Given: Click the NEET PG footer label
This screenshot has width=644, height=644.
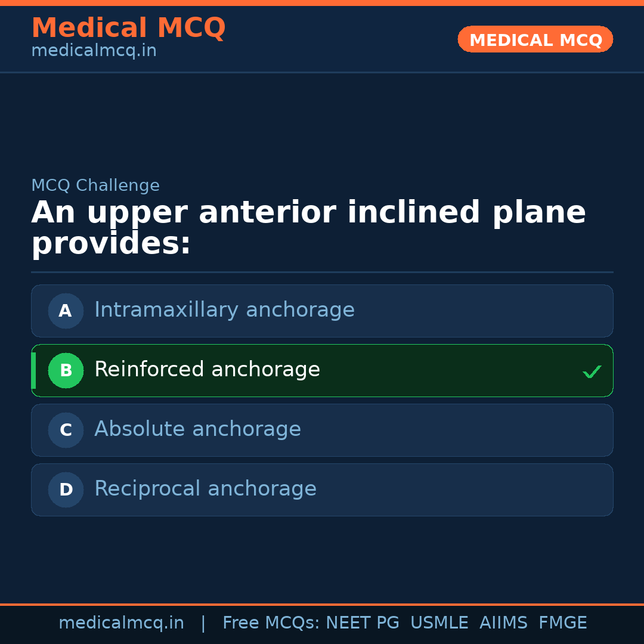Looking at the screenshot, I should (363, 623).
